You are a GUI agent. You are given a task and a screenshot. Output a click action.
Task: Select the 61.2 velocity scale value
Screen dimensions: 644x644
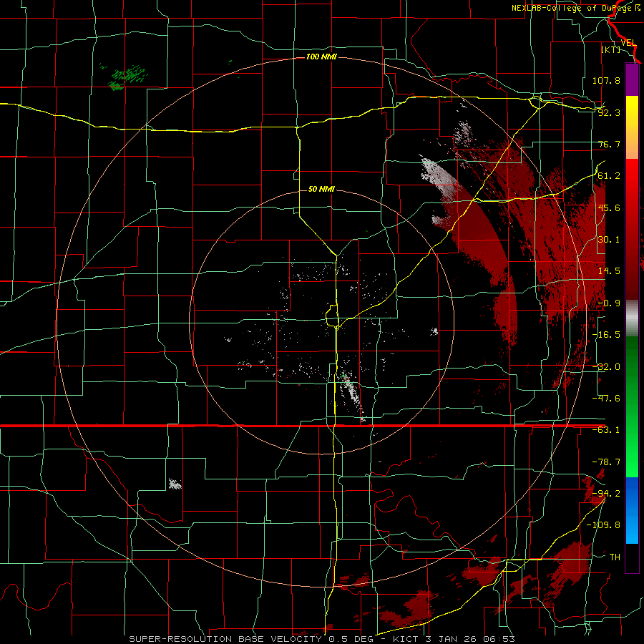coord(609,176)
